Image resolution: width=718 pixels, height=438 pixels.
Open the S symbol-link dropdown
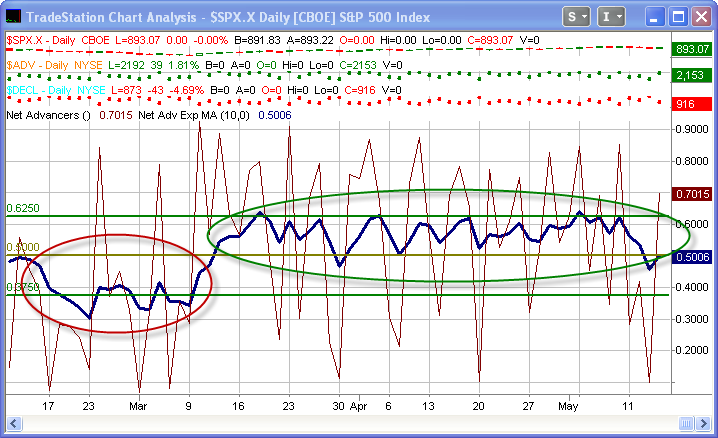(x=577, y=17)
